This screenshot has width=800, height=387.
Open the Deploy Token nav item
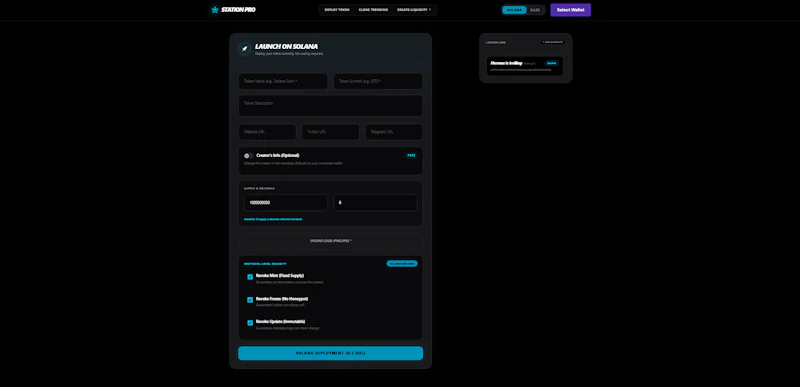click(x=337, y=10)
